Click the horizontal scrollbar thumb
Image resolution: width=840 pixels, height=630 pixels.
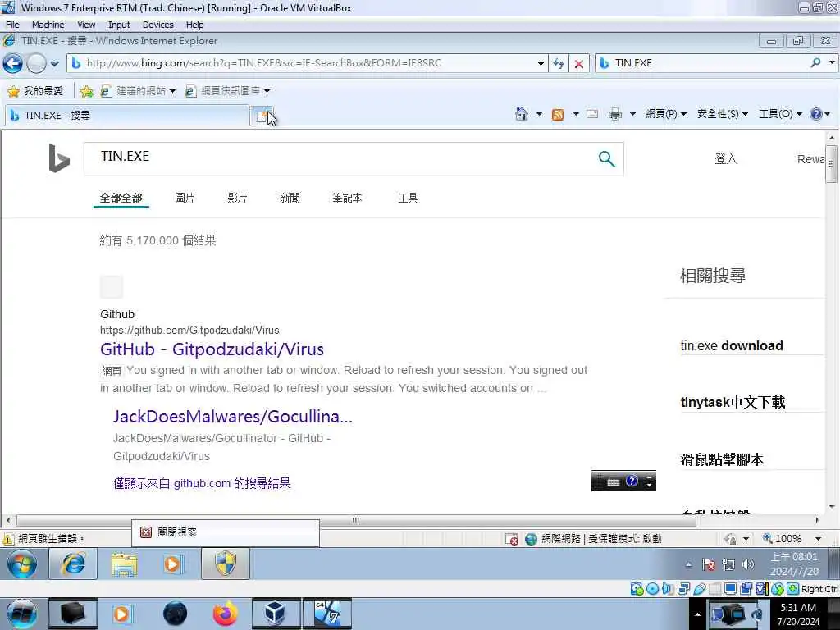[x=356, y=520]
